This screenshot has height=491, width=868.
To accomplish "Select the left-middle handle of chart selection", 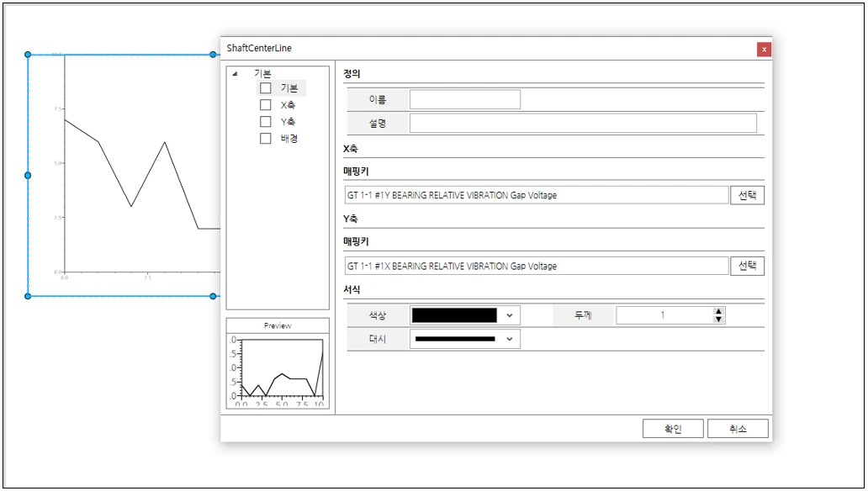I will (x=28, y=176).
